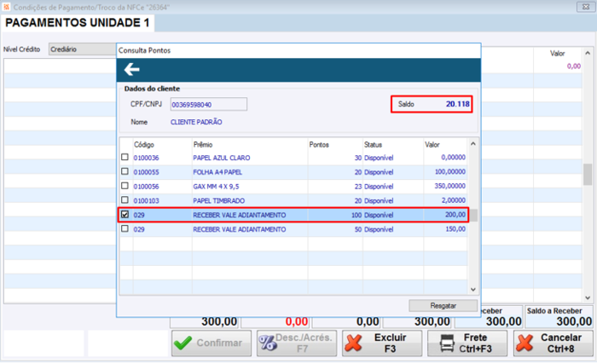The image size is (597, 364).
Task: Click the Saldo a Receber 300,00 field
Action: pos(559,317)
